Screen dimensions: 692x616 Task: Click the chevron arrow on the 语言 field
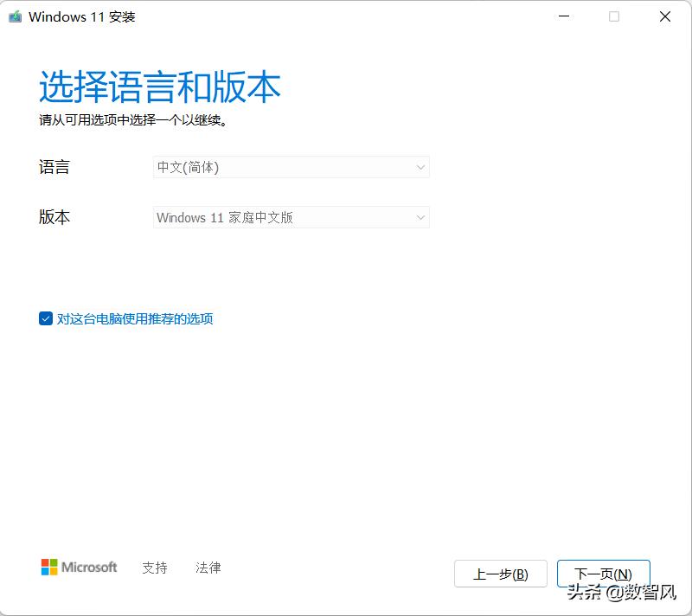pos(420,167)
